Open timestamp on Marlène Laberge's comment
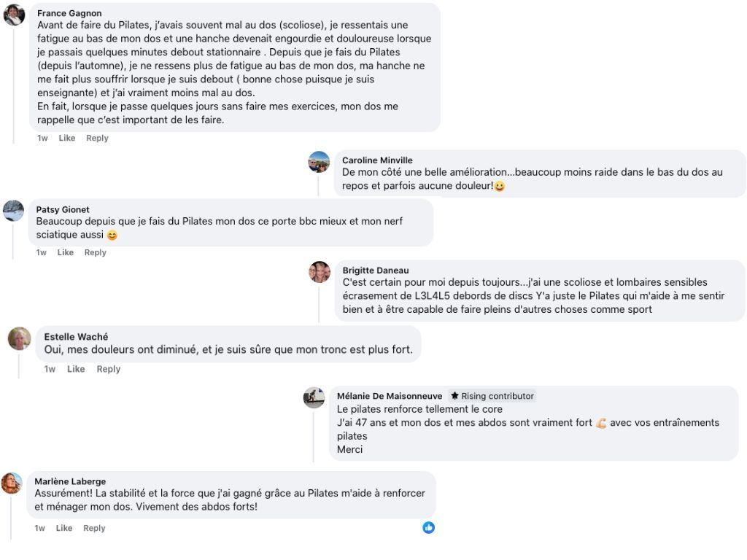 pos(40,528)
